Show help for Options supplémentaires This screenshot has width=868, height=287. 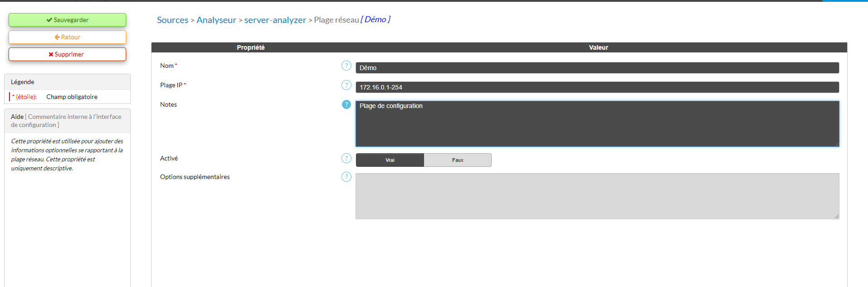346,177
